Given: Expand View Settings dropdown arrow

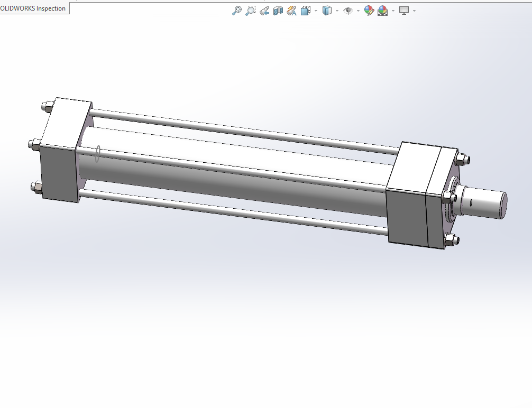Looking at the screenshot, I should point(414,11).
